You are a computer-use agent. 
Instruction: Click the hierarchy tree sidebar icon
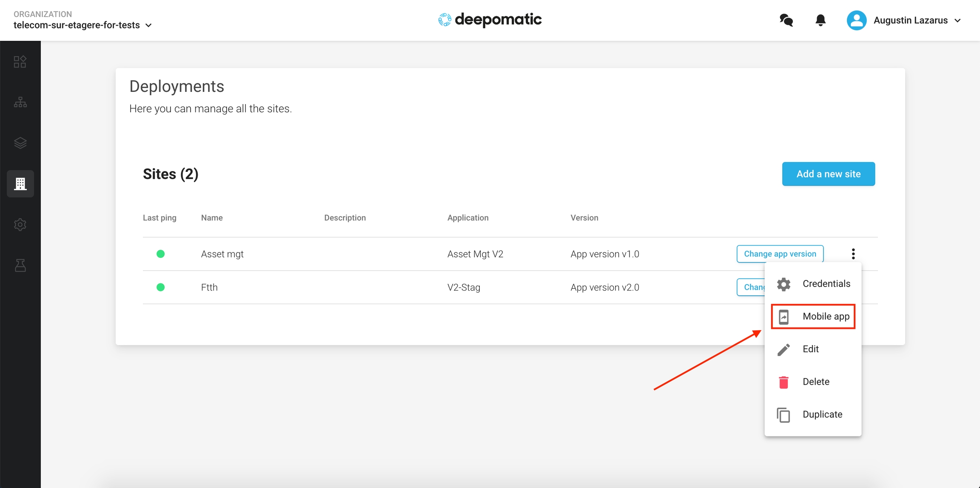click(x=20, y=102)
